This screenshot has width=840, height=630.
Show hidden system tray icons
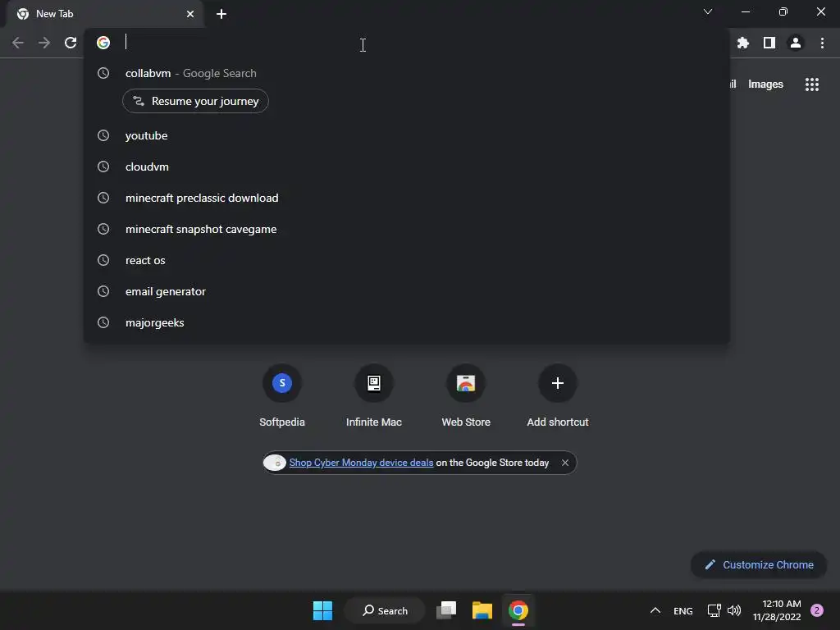(655, 610)
